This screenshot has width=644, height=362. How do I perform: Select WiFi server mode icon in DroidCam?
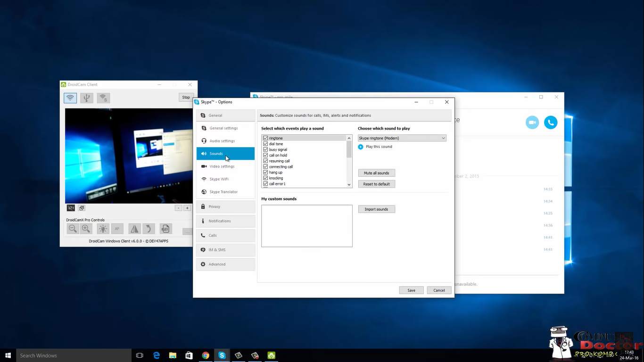coord(103,98)
